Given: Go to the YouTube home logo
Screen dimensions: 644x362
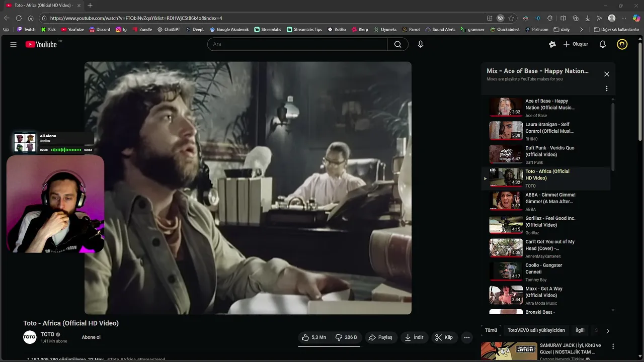Looking at the screenshot, I should click(x=41, y=44).
